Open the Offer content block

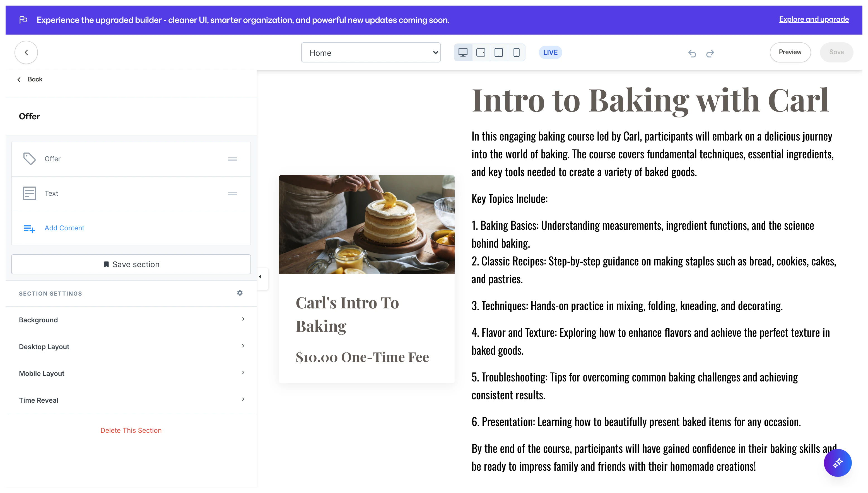click(x=52, y=159)
